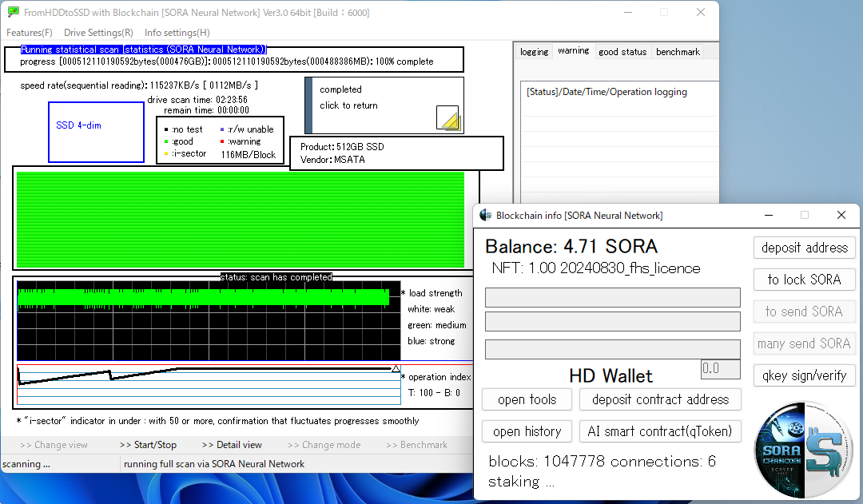
Task: Minimize the FromHDDtoSSD main window
Action: pyautogui.click(x=628, y=12)
